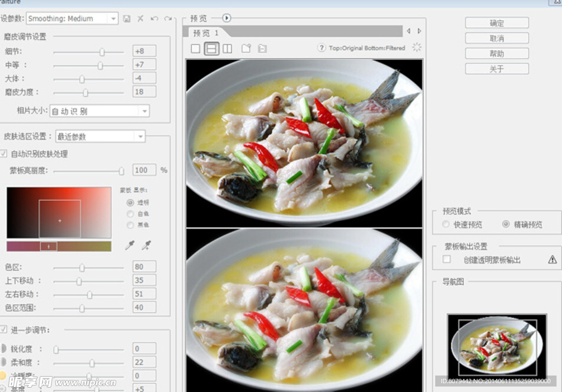Viewport: 562px width, 392px height.
Task: Click the 磨皮力度 slider handle
Action: pyautogui.click(x=85, y=93)
